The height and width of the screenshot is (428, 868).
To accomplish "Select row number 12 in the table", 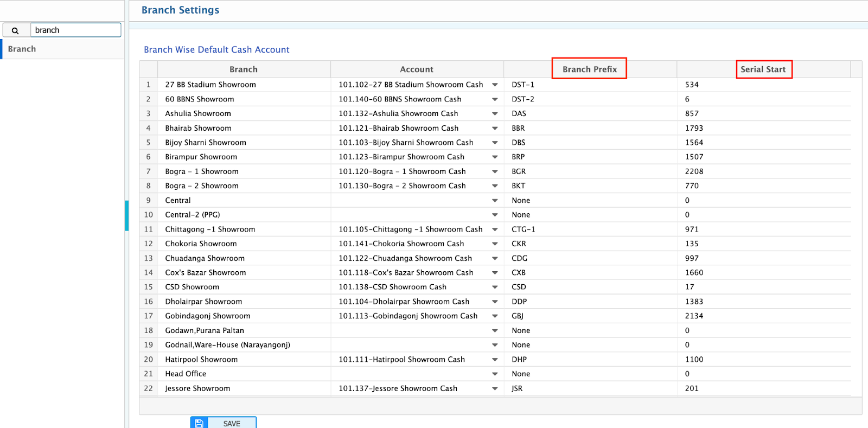I will tap(148, 244).
